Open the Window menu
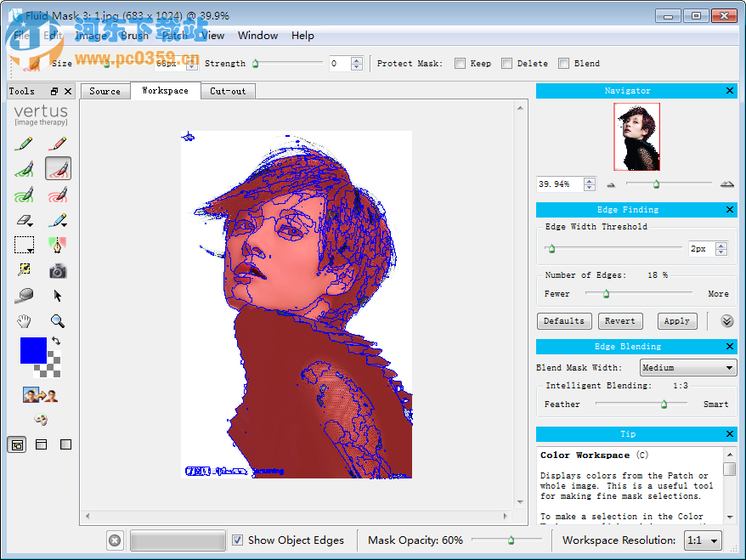 [257, 36]
